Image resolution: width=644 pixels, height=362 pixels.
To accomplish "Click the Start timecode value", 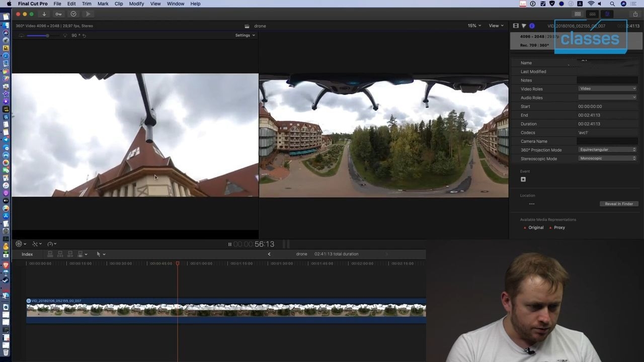I will (x=590, y=107).
